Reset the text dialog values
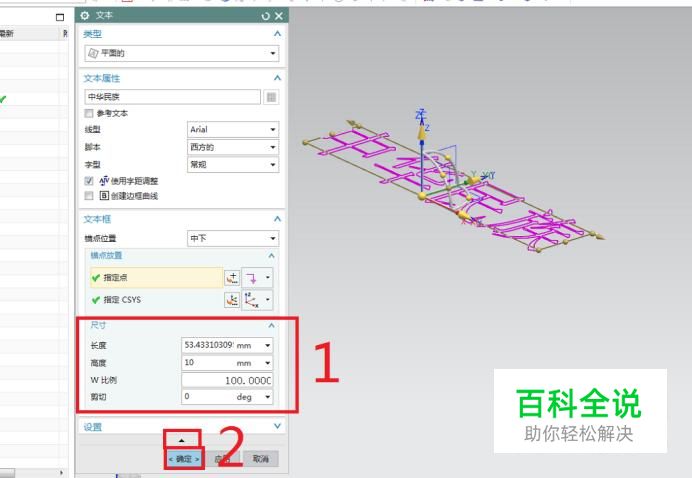This screenshot has height=478, width=692. click(x=265, y=16)
